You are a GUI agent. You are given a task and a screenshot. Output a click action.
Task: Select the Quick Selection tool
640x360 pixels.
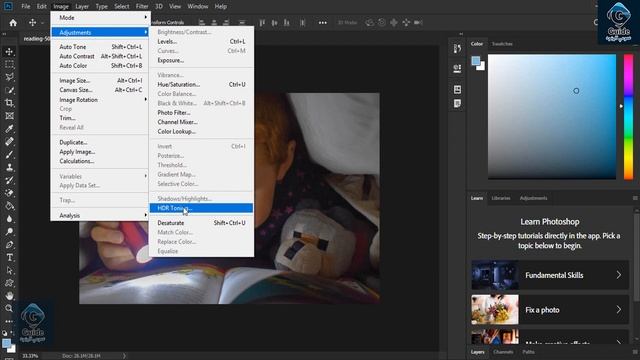9,90
